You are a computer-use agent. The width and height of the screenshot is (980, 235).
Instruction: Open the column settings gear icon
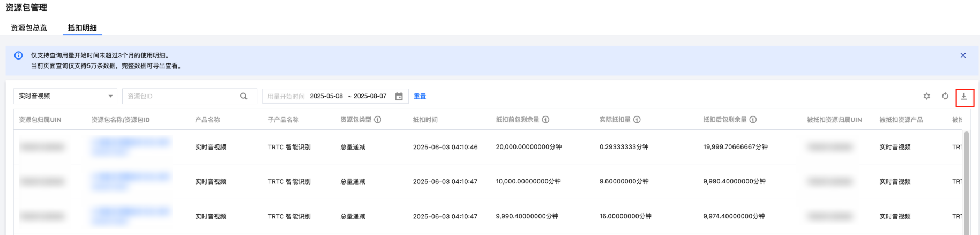click(x=926, y=97)
